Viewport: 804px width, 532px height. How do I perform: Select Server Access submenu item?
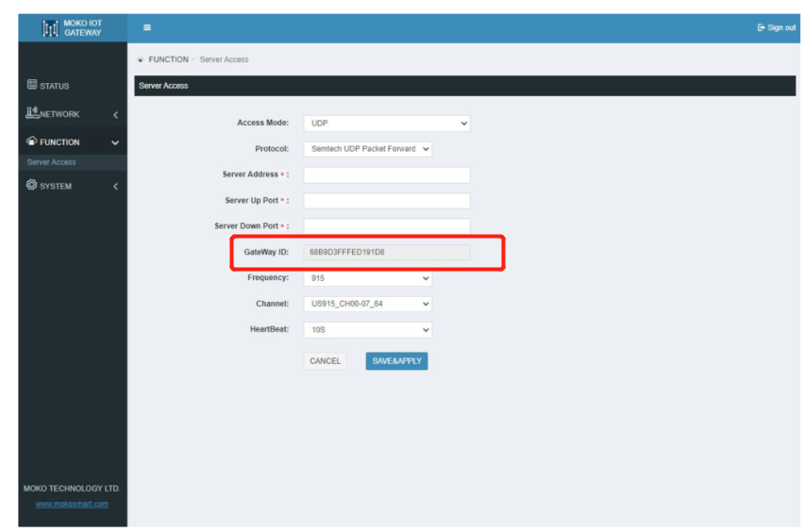click(x=52, y=162)
